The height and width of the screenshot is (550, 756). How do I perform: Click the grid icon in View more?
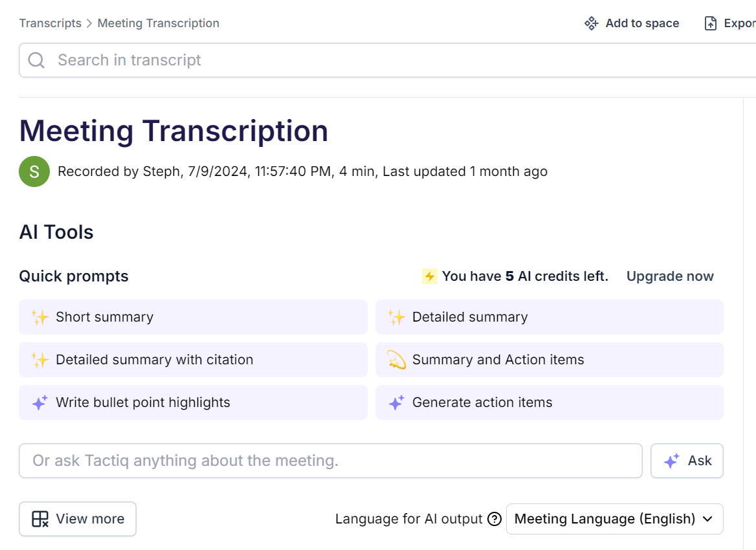(x=40, y=519)
